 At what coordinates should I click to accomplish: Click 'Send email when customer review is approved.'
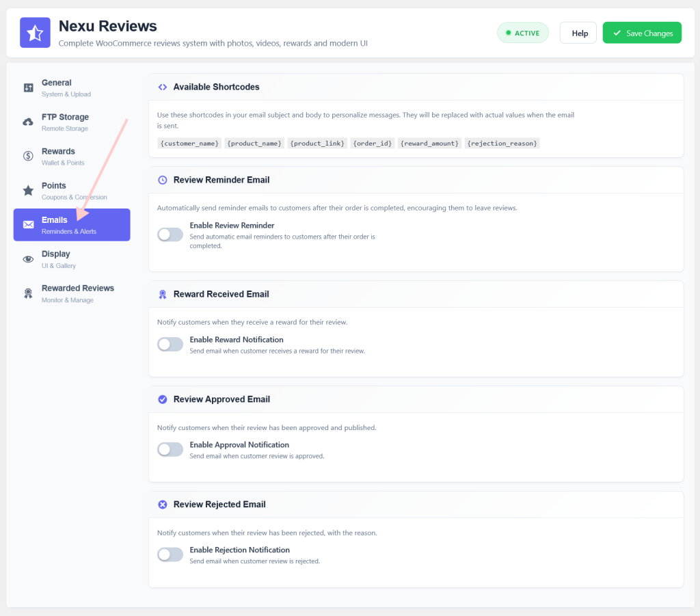tap(257, 456)
